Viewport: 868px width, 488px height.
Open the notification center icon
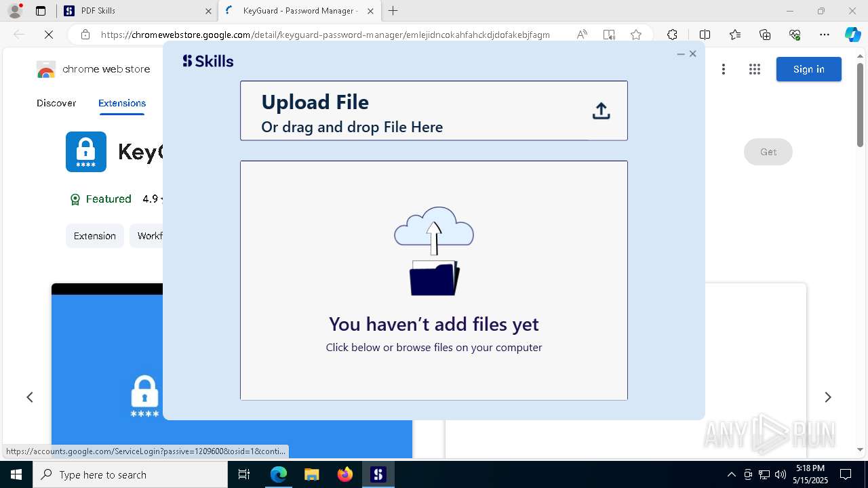point(846,474)
